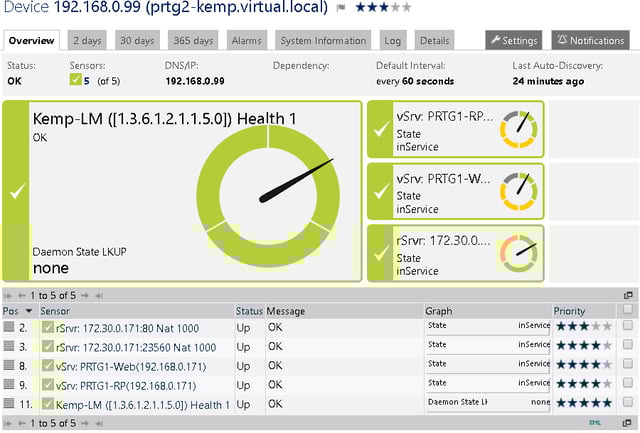640x433 pixels.
Task: Open the Details tab
Action: (x=434, y=40)
